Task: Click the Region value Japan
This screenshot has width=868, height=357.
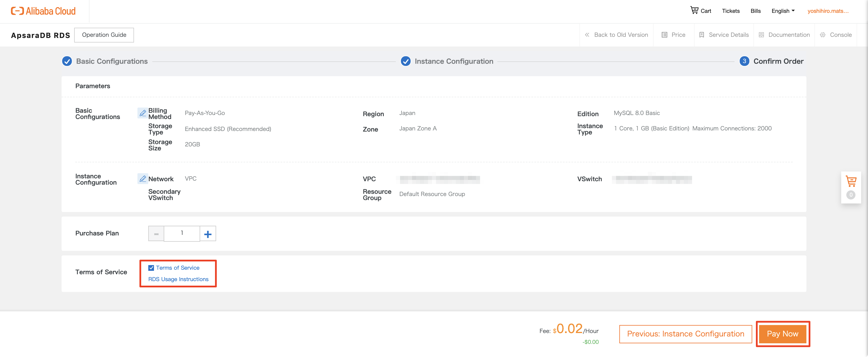Action: 407,113
